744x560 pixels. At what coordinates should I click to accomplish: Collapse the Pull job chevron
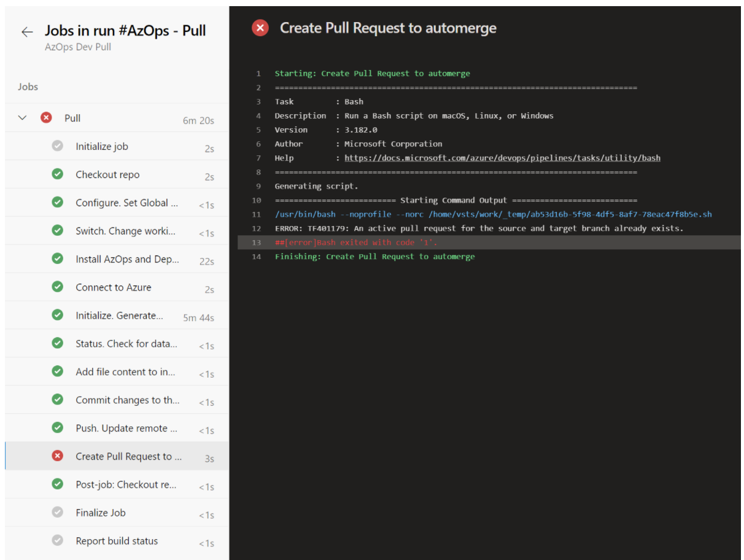coord(23,118)
